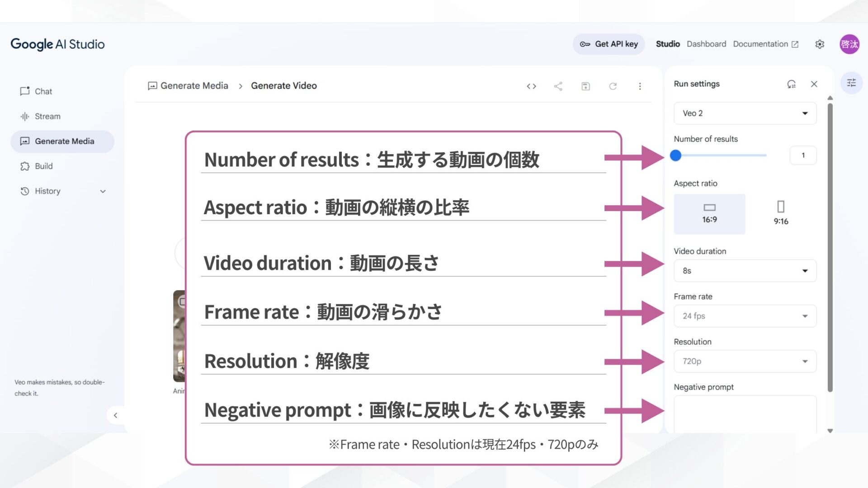Image resolution: width=868 pixels, height=488 pixels.
Task: Click the Run settings panel scrollbar
Action: point(830,248)
